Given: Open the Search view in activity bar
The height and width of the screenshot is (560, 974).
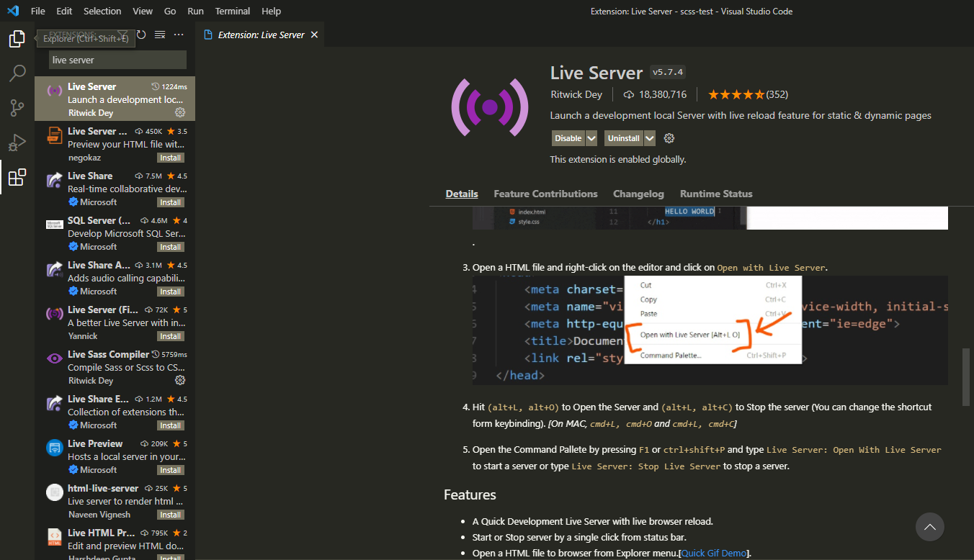Looking at the screenshot, I should pos(17,73).
